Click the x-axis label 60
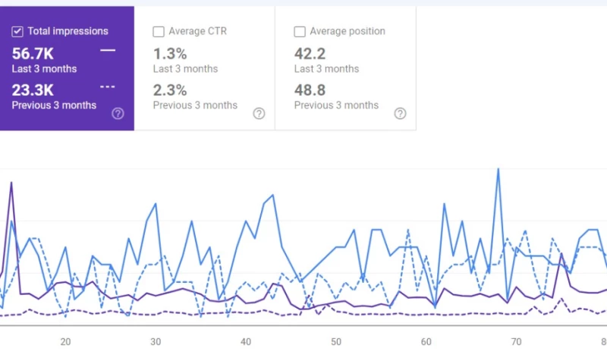Image resolution: width=607 pixels, height=364 pixels. click(x=426, y=341)
